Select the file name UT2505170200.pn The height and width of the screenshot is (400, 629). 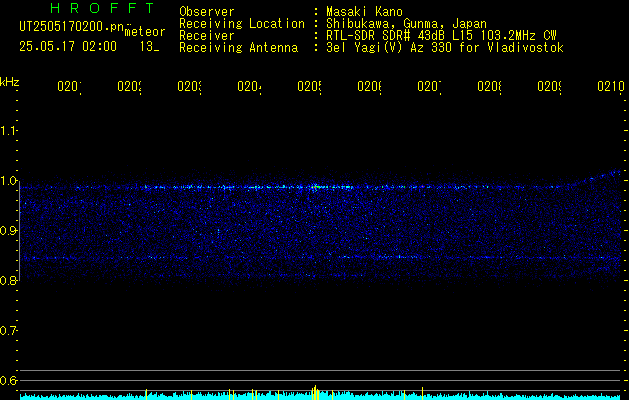[x=72, y=26]
